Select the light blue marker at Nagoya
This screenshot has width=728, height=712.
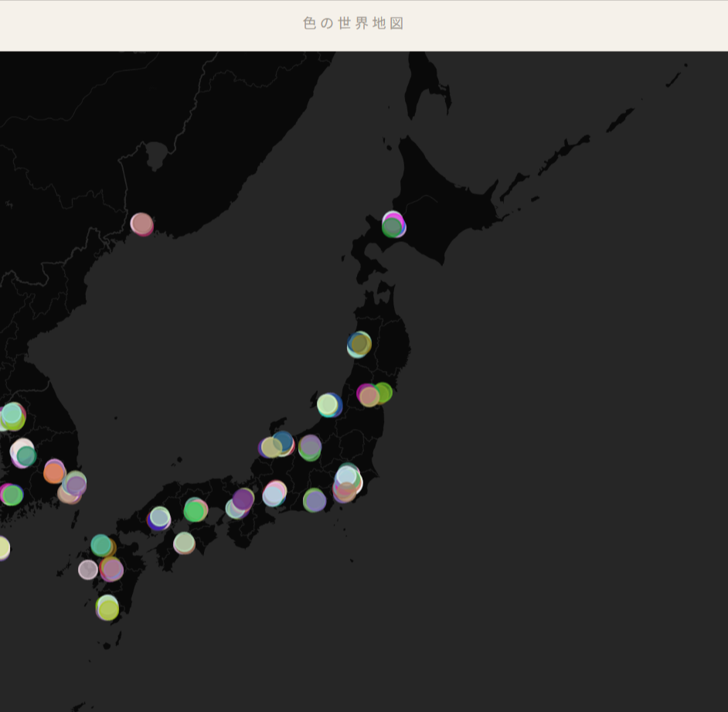273,496
